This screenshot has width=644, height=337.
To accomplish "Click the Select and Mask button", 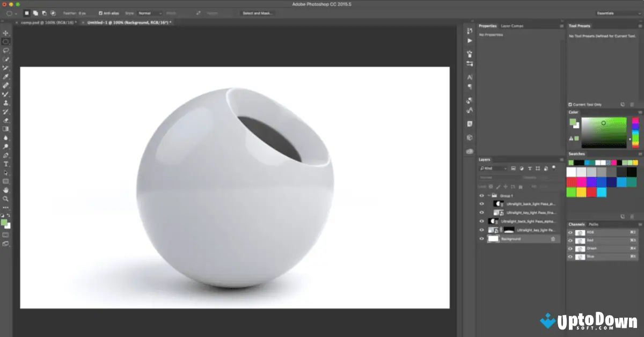I will pos(257,13).
